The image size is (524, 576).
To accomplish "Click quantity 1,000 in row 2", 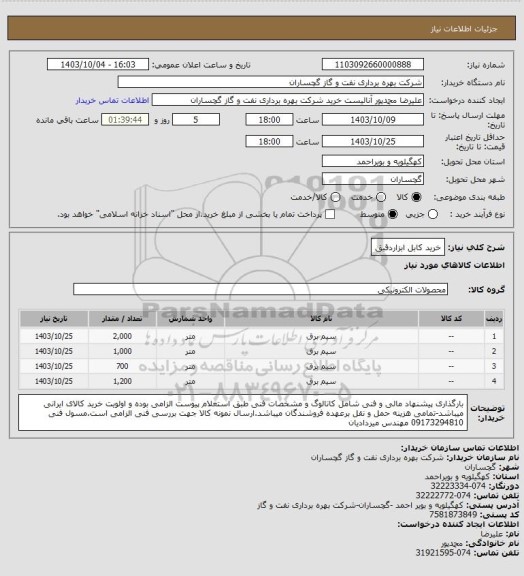I will pyautogui.click(x=122, y=351).
